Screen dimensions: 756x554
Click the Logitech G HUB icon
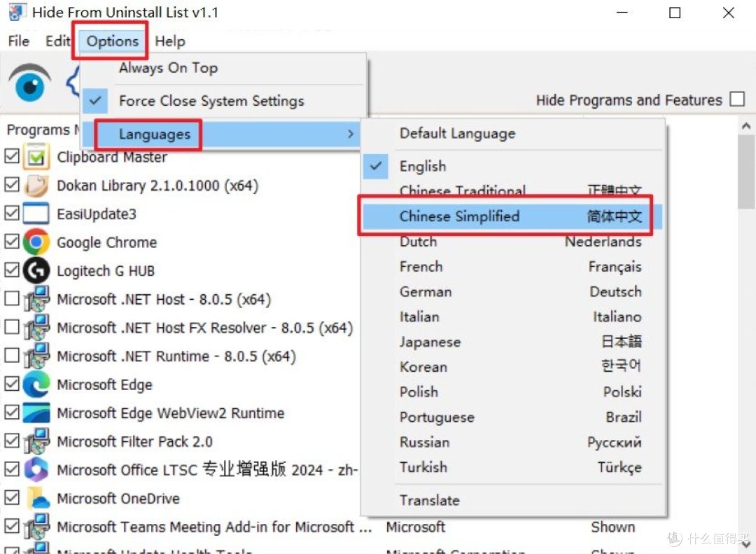[36, 270]
